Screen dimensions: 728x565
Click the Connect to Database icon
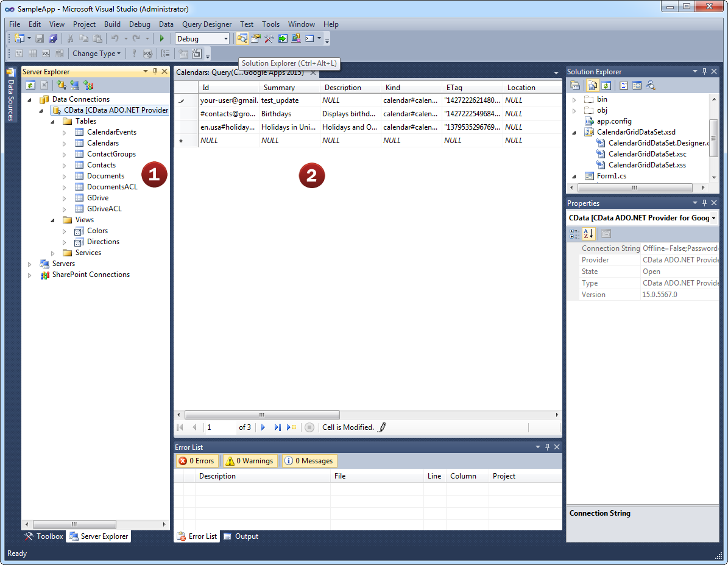coord(61,85)
